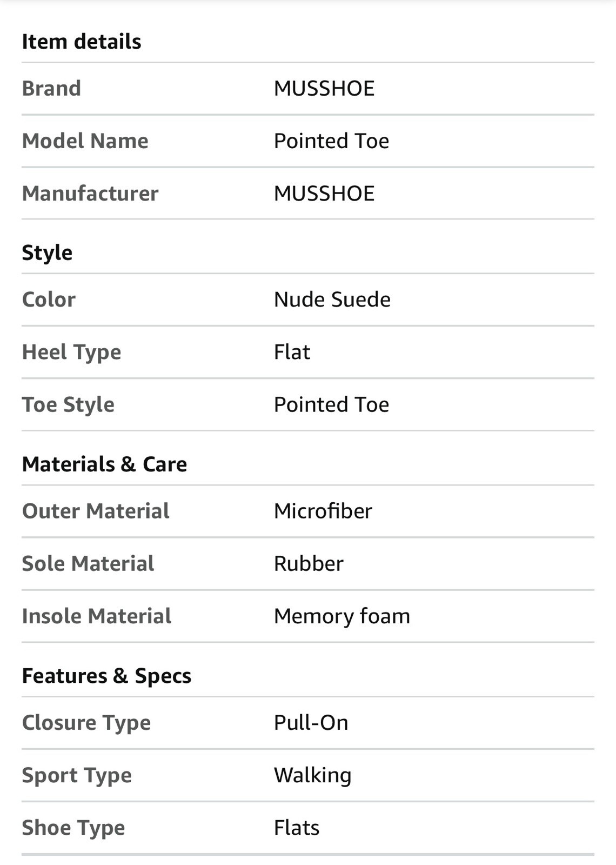
Task: Click the Sport Type label
Action: point(77,776)
